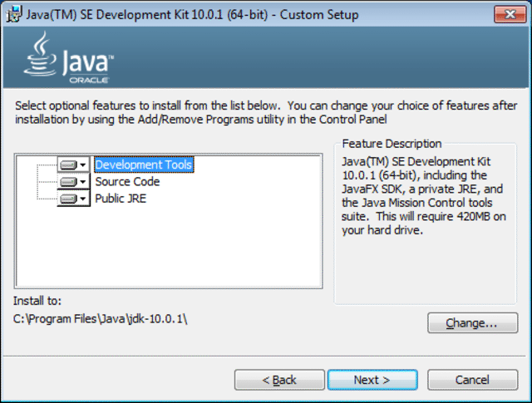
Task: Click the drive icon beside Source Code
Action: coord(68,182)
